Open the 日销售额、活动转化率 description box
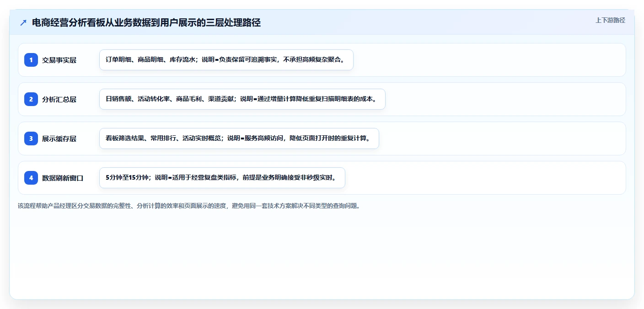 pyautogui.click(x=242, y=99)
